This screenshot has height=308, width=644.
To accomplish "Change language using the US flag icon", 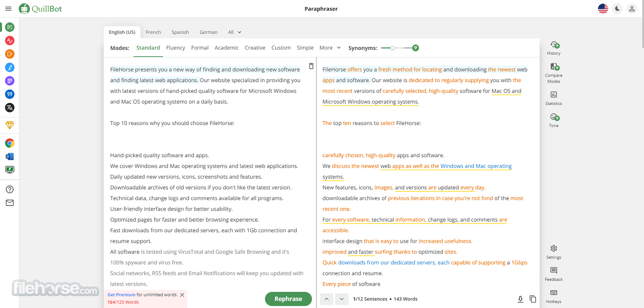I will 603,9.
